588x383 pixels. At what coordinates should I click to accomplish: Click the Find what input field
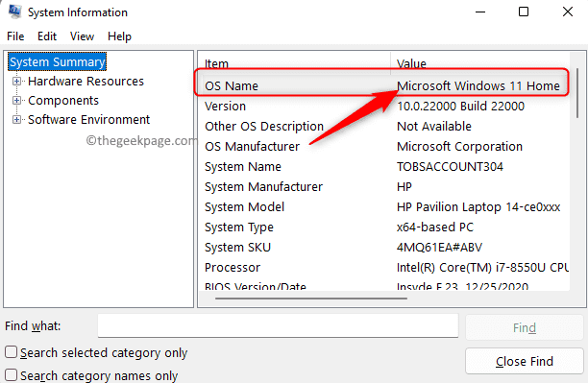[278, 325]
